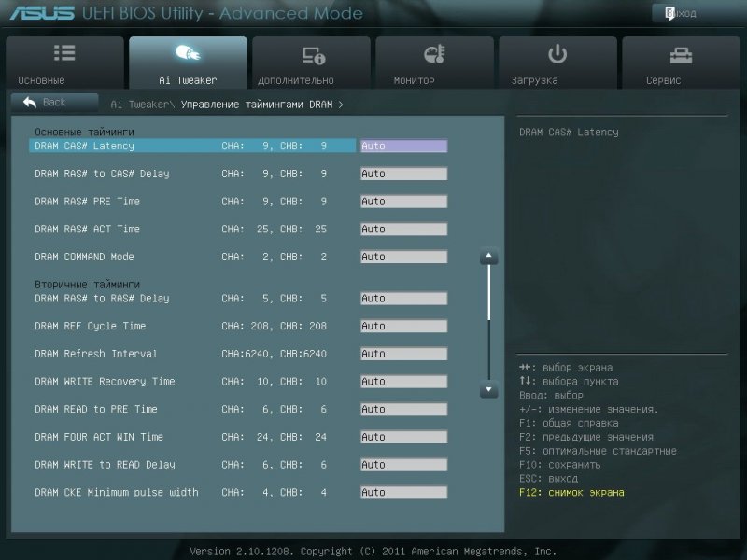Select DRAM CAS# Latency Auto field
Screen dimensions: 747x560
click(403, 146)
